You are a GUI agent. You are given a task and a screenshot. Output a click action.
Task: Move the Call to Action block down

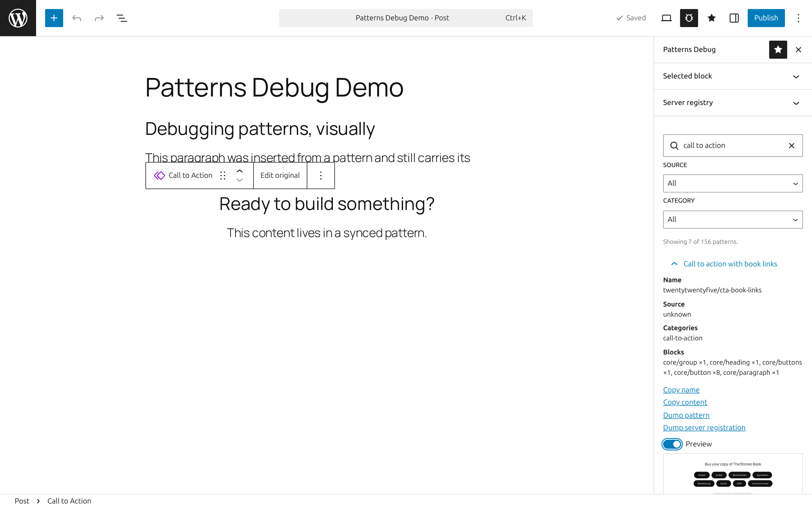pyautogui.click(x=240, y=180)
